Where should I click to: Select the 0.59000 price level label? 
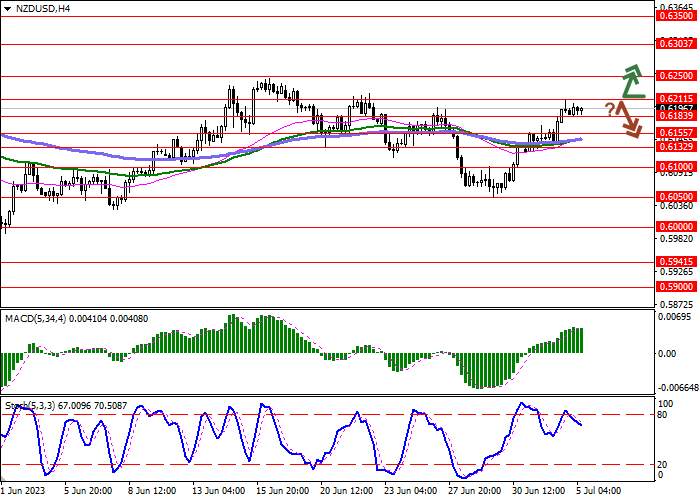click(x=676, y=287)
